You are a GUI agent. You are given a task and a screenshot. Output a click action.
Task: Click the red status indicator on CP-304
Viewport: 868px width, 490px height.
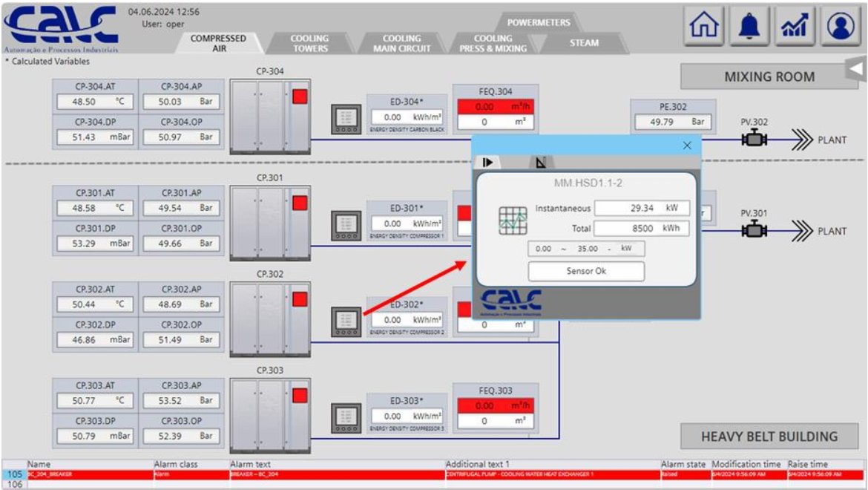(x=300, y=97)
